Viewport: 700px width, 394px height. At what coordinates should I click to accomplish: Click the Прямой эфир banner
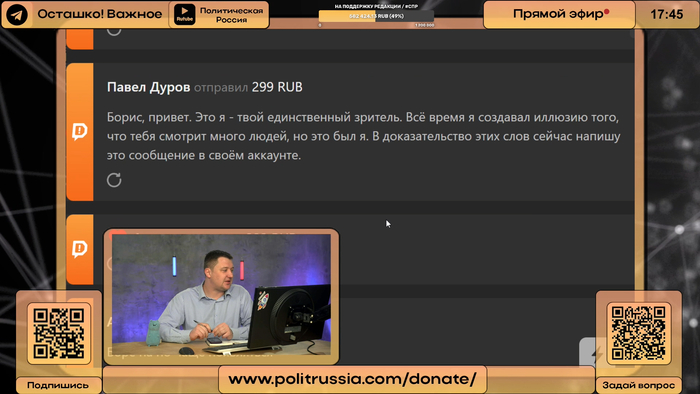pos(559,14)
